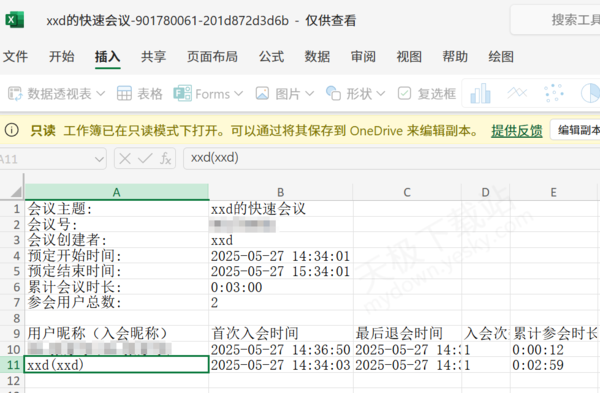Expand the 数据透视表 dropdown arrow

[x=100, y=93]
